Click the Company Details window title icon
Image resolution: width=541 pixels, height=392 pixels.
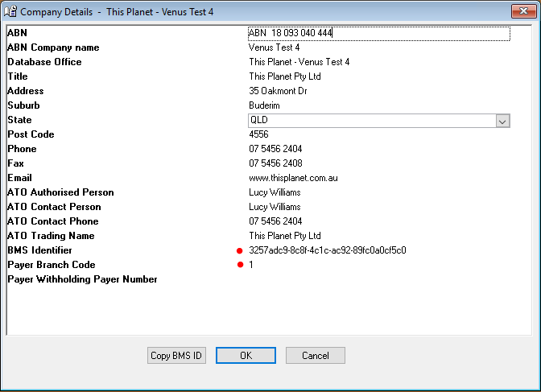tap(10, 11)
